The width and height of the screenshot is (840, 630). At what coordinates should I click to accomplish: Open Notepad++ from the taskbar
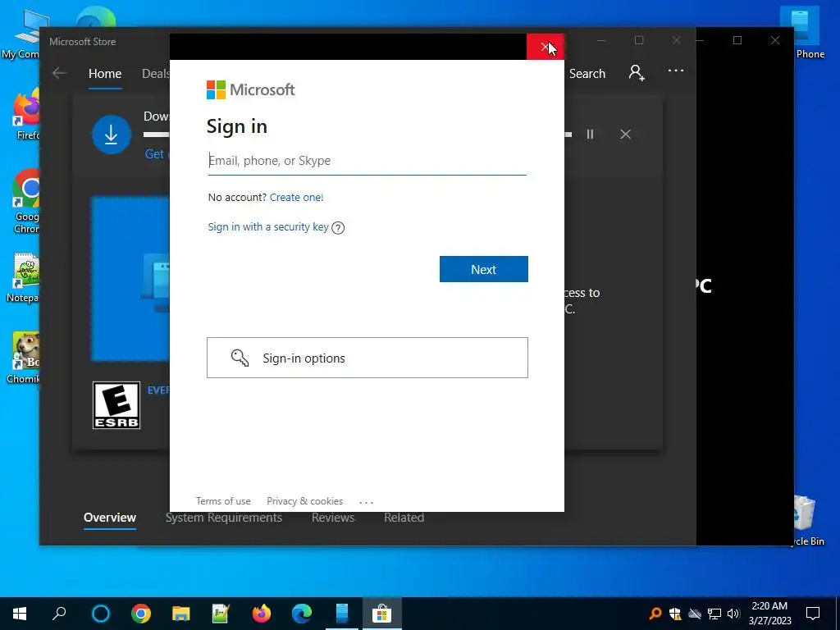pos(221,614)
